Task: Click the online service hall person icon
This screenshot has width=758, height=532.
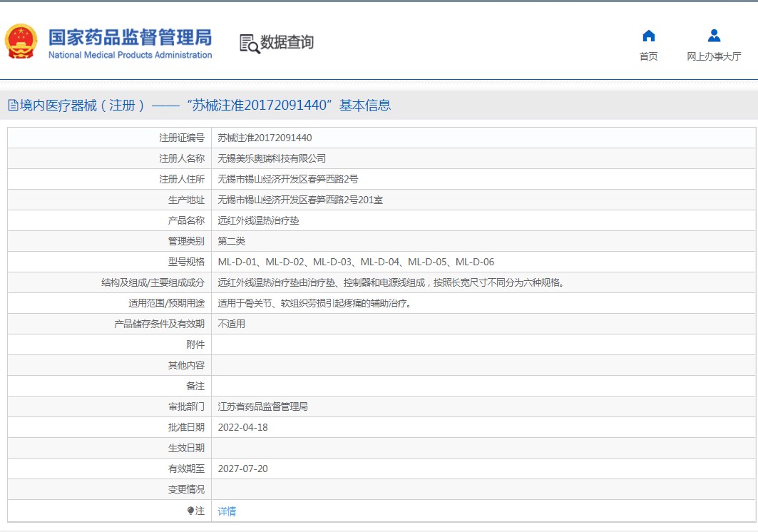Action: click(x=714, y=36)
